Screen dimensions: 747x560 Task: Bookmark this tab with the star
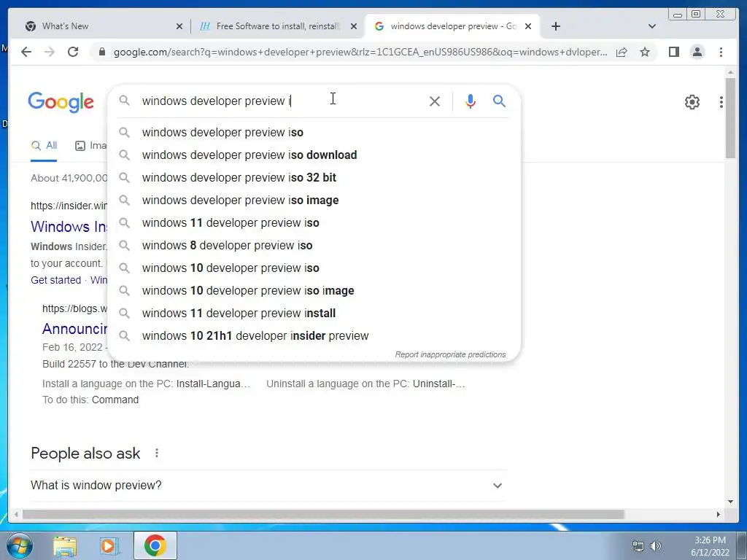(645, 52)
